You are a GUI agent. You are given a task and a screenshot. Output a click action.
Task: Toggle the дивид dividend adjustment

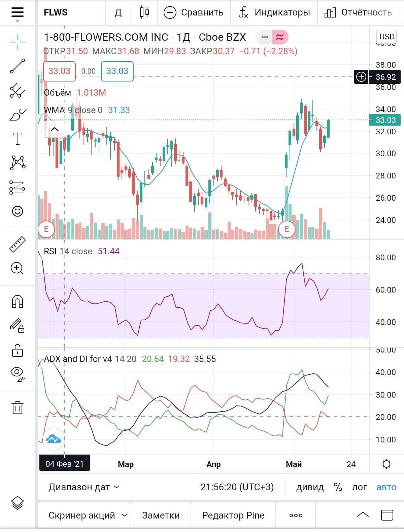(310, 487)
